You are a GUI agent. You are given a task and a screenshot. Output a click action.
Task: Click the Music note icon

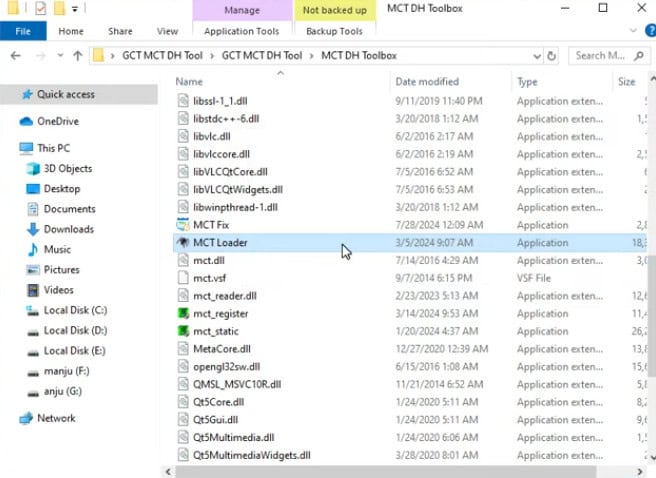tap(33, 250)
